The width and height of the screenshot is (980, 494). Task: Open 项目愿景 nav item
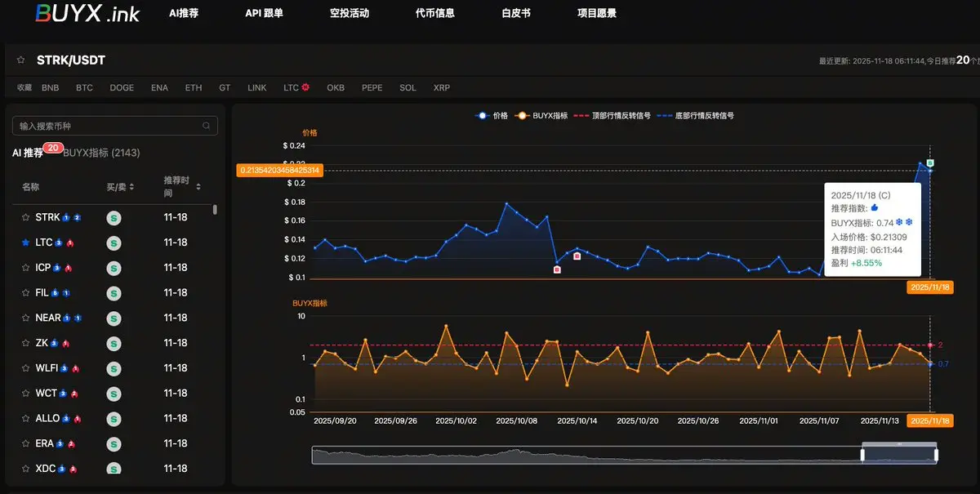[597, 14]
